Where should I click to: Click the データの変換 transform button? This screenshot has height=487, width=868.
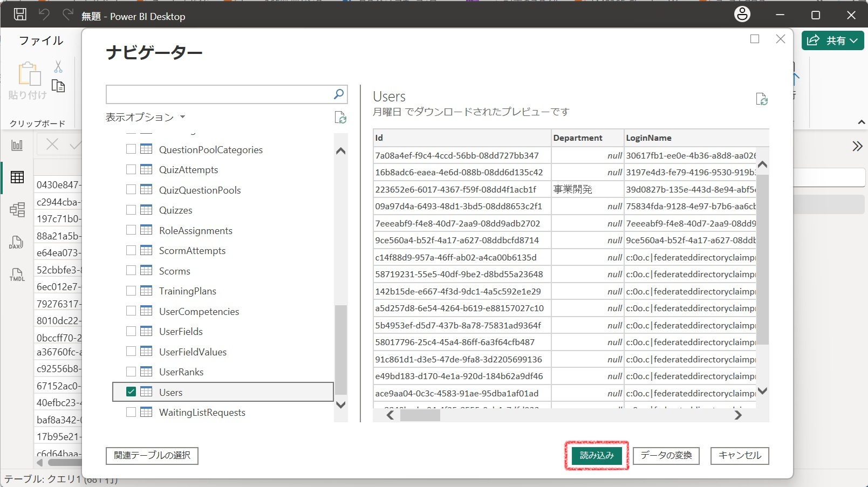(666, 455)
